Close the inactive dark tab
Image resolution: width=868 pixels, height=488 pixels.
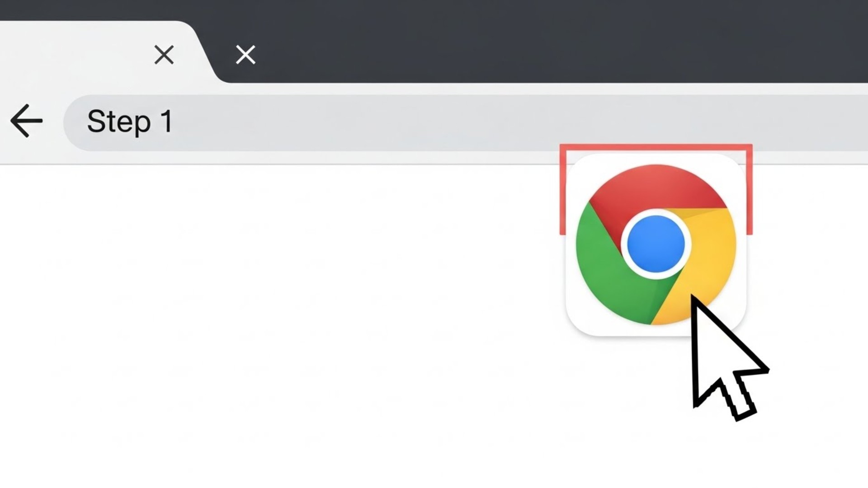(245, 55)
